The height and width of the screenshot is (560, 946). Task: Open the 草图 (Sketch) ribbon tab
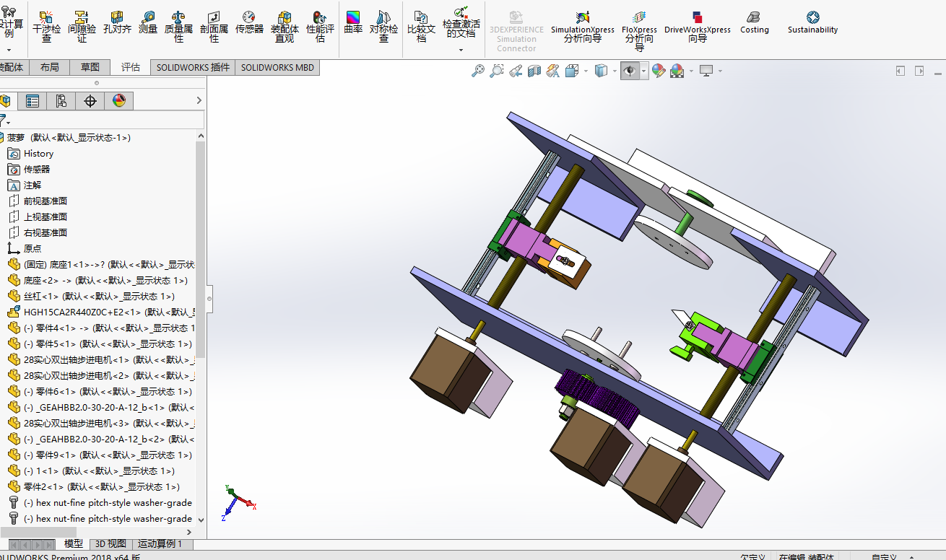coord(90,67)
